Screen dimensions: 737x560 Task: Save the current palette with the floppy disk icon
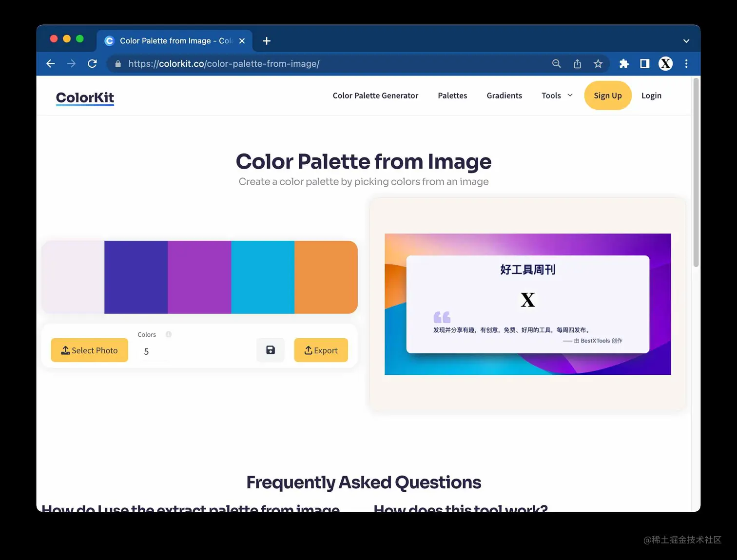click(x=270, y=350)
